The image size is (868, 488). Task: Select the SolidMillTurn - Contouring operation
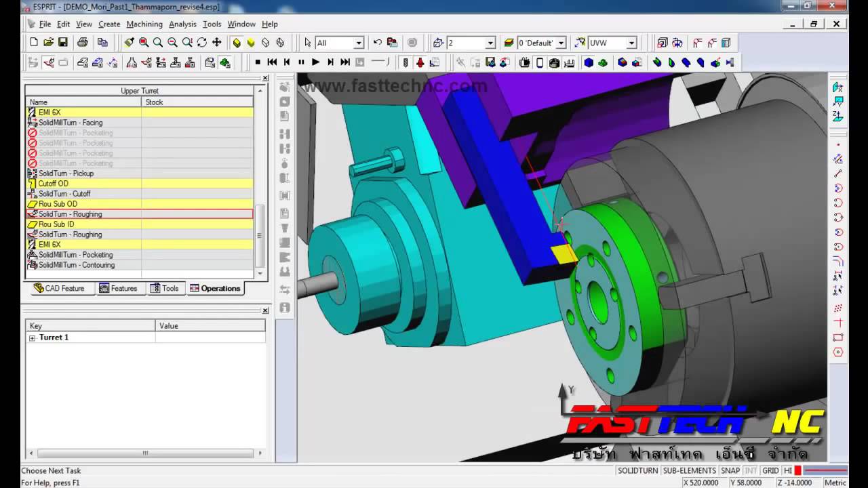coord(139,265)
